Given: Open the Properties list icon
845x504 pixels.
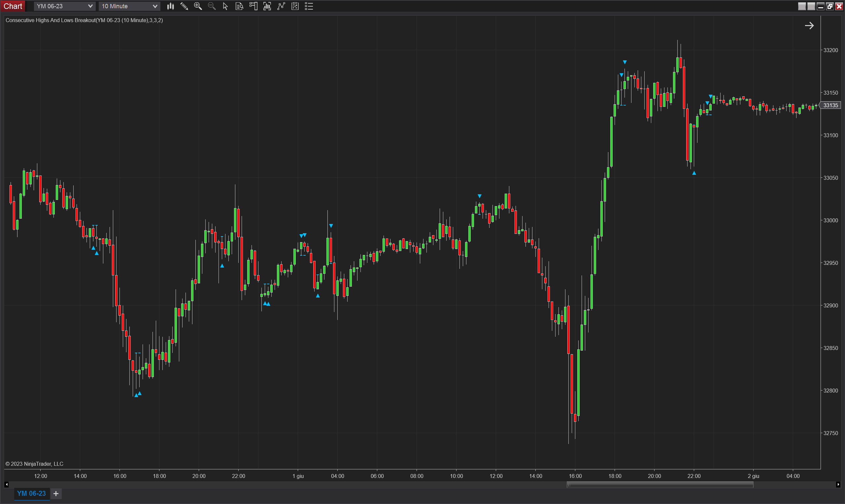Looking at the screenshot, I should pos(309,6).
